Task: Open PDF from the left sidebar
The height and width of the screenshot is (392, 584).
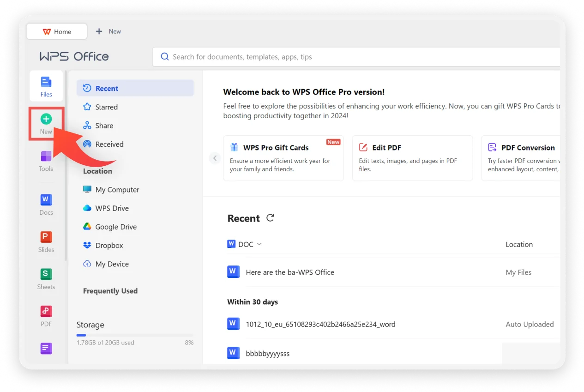Action: tap(46, 316)
